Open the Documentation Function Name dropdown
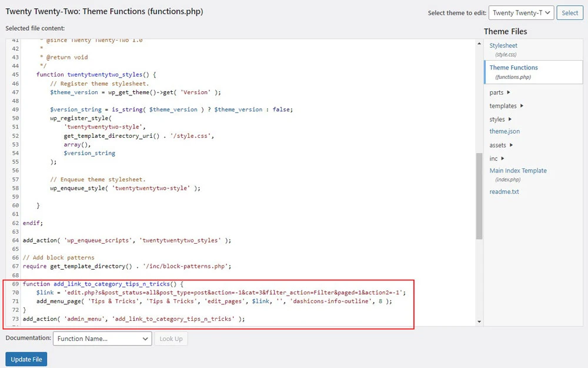This screenshot has width=588, height=368. pos(101,339)
